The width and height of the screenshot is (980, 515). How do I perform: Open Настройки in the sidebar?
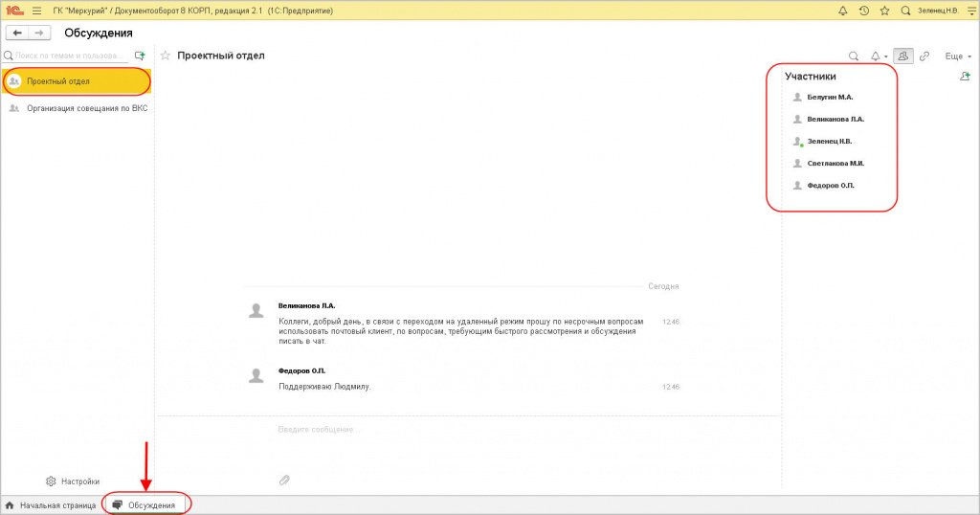pyautogui.click(x=73, y=481)
